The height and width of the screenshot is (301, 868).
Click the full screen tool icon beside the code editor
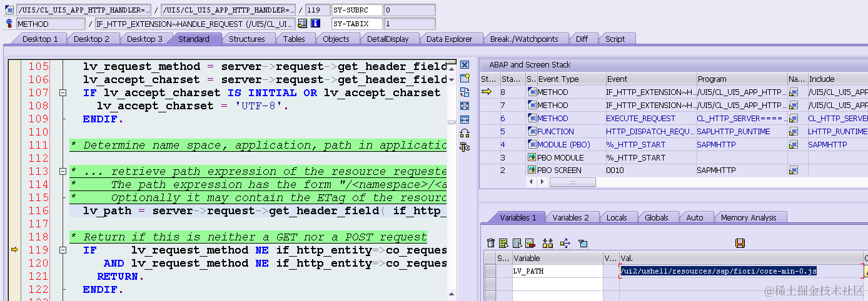point(465,106)
